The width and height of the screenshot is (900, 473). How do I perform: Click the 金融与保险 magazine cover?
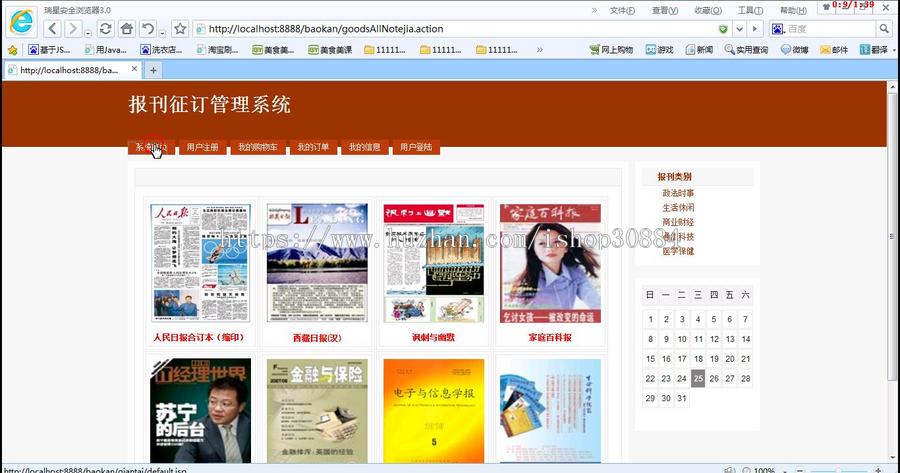click(317, 410)
